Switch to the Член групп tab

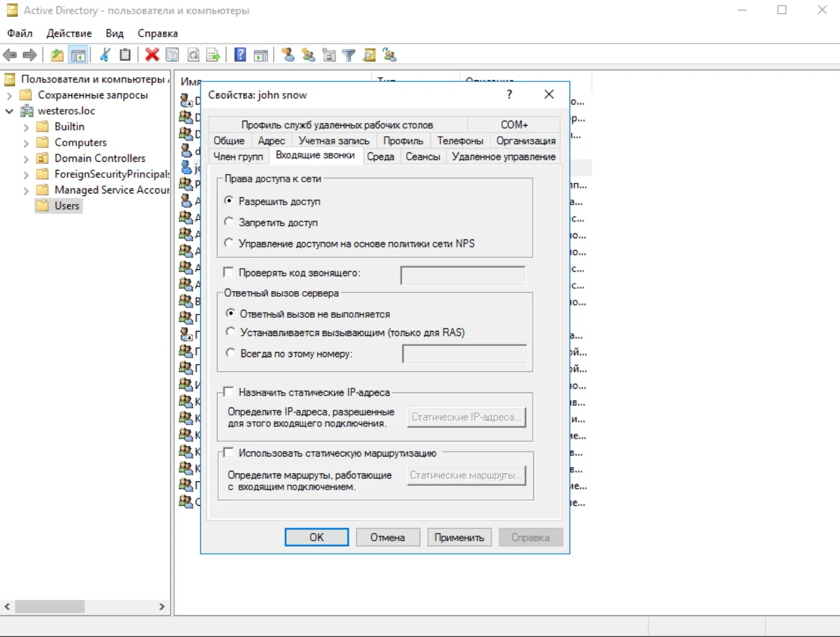(238, 157)
